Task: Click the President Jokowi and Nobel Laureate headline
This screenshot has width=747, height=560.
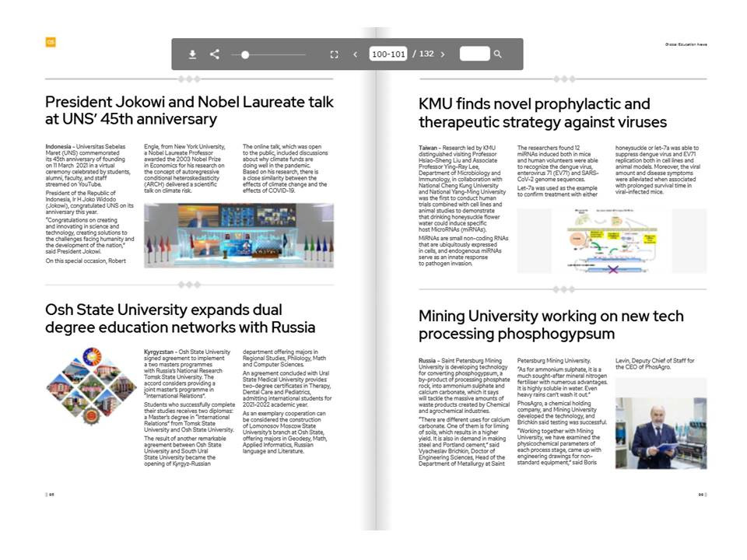Action: [x=189, y=110]
